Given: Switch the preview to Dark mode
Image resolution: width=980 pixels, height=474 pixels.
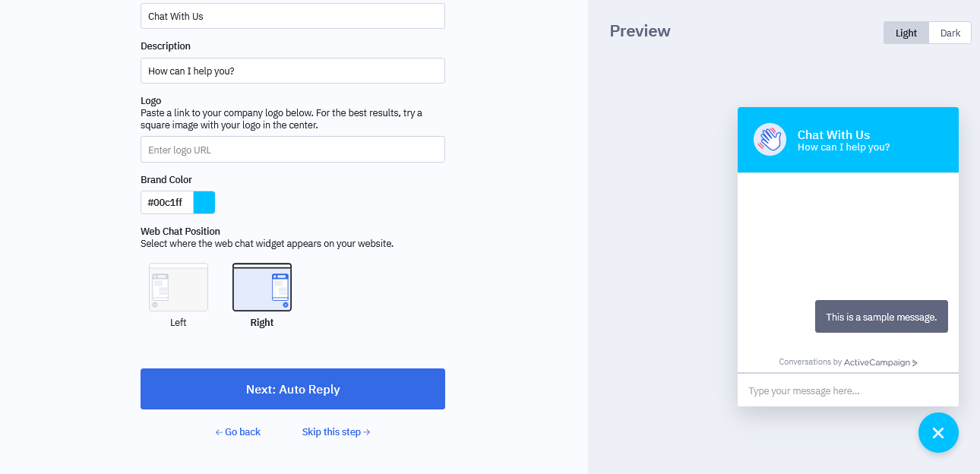Looking at the screenshot, I should click(x=950, y=33).
